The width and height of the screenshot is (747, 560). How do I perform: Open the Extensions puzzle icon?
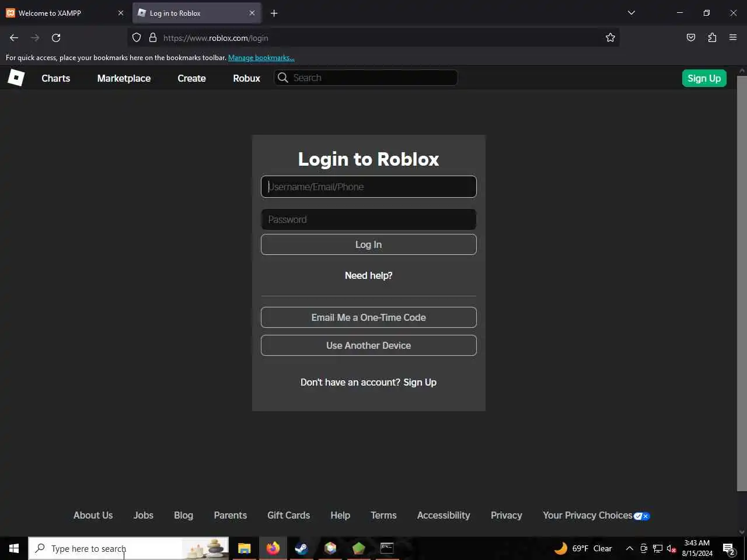click(712, 38)
